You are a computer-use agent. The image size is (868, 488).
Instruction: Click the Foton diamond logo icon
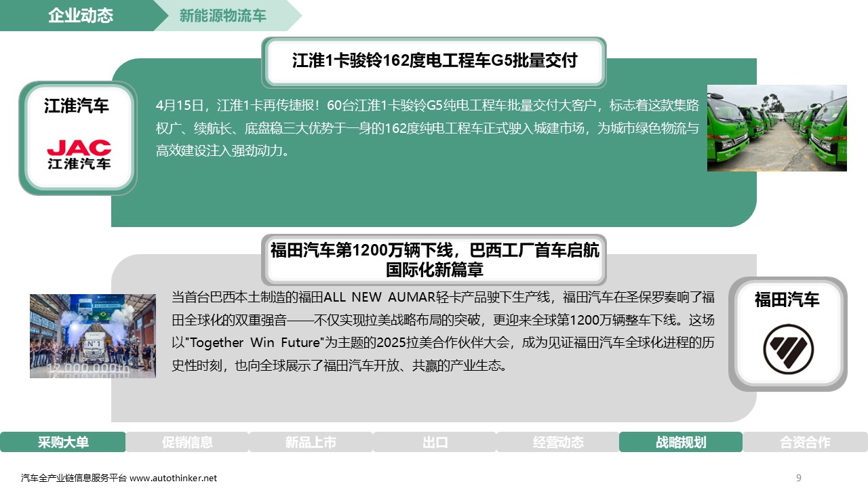tap(789, 349)
